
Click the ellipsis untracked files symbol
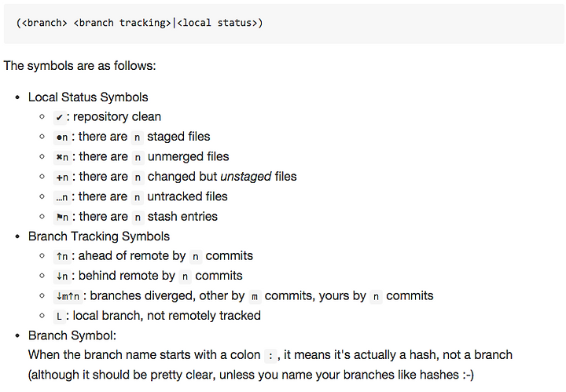pyautogui.click(x=62, y=197)
